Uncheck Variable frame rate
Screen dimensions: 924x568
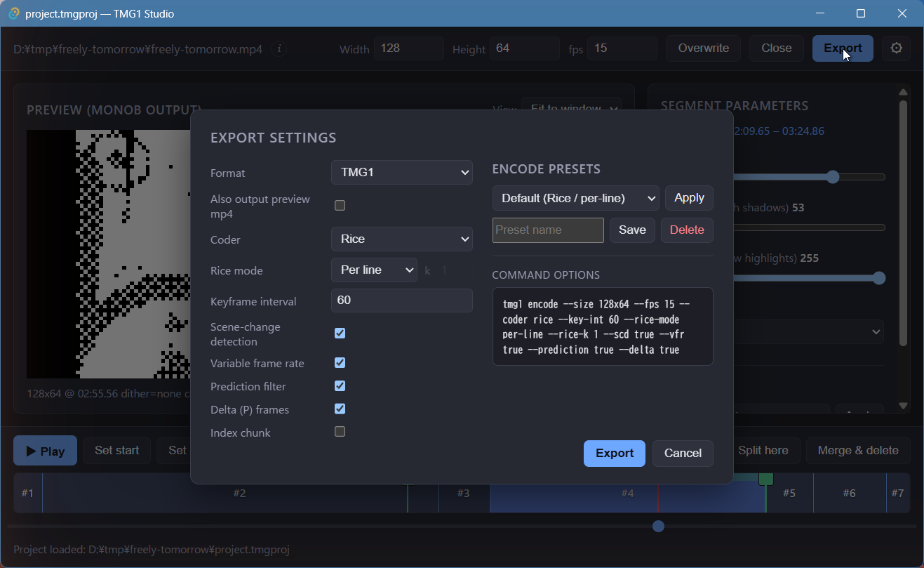click(x=340, y=363)
